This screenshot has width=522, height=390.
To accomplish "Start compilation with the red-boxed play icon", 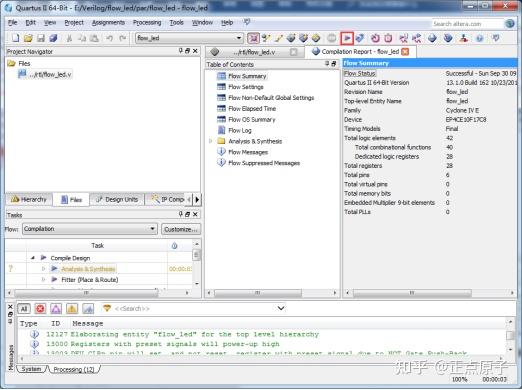I will point(347,38).
